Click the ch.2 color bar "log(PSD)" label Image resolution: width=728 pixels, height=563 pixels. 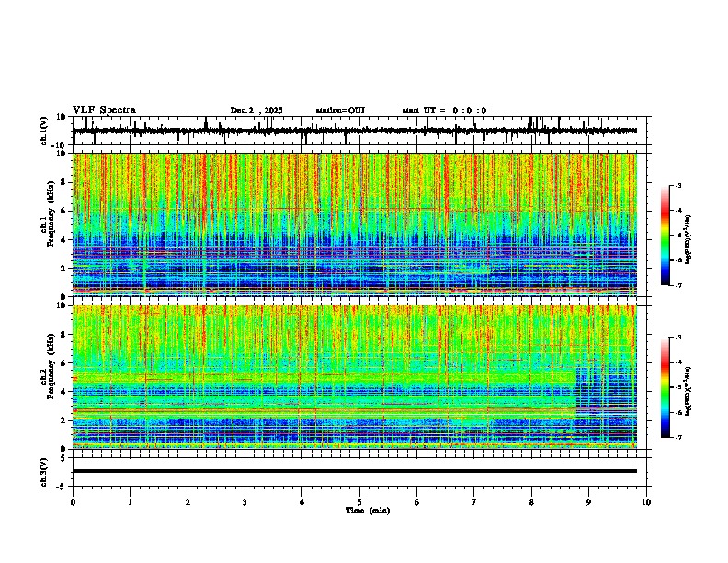pyautogui.click(x=688, y=391)
